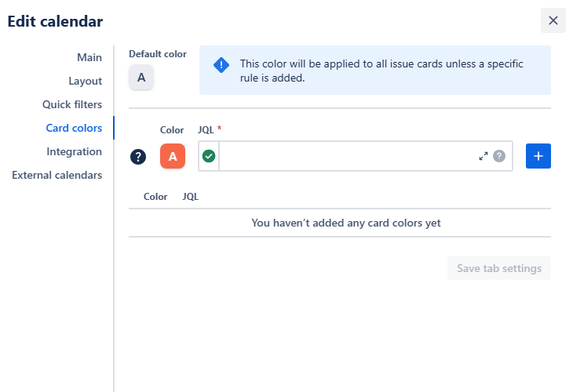Click the green JQL validation checkmark

[x=209, y=156]
